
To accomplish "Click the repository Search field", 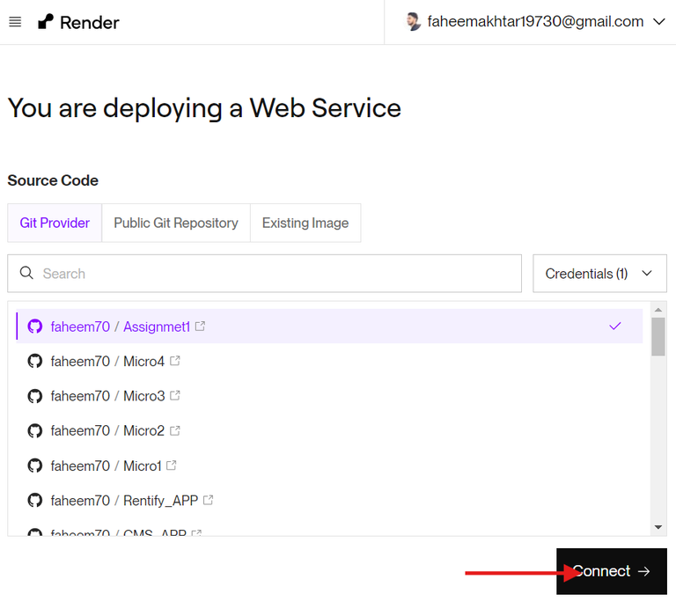I will tap(264, 274).
